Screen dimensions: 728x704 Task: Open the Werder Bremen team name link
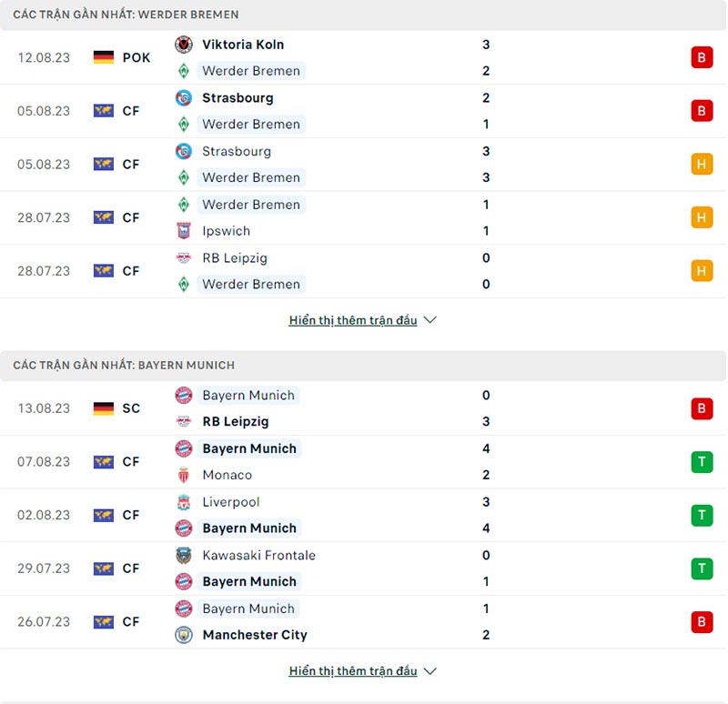251,71
